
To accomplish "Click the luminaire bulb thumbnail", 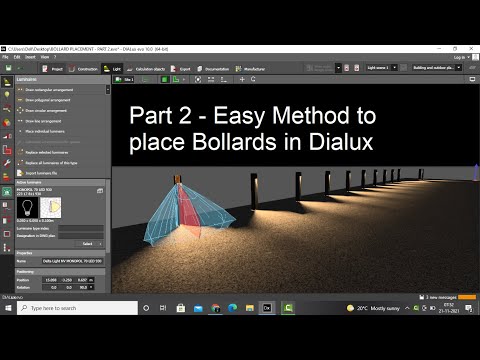I will [x=27, y=207].
